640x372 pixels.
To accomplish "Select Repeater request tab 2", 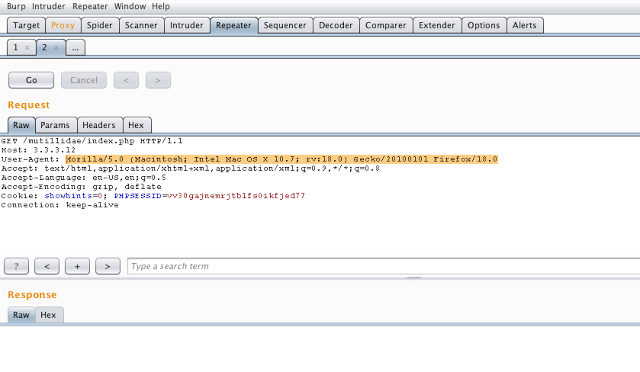I will click(44, 47).
